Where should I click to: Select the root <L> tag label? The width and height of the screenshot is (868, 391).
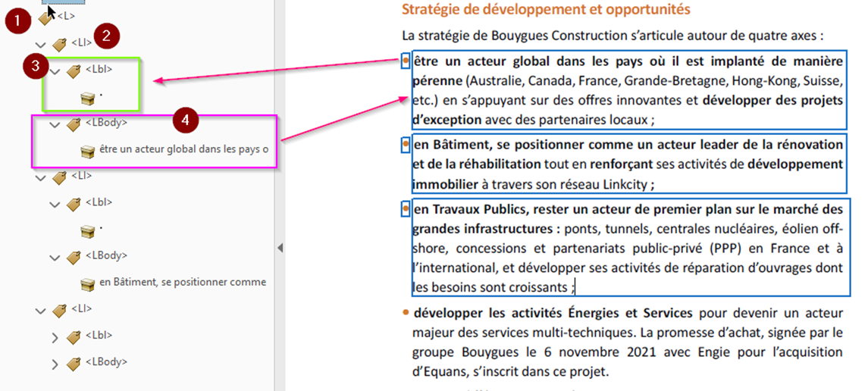tap(66, 16)
